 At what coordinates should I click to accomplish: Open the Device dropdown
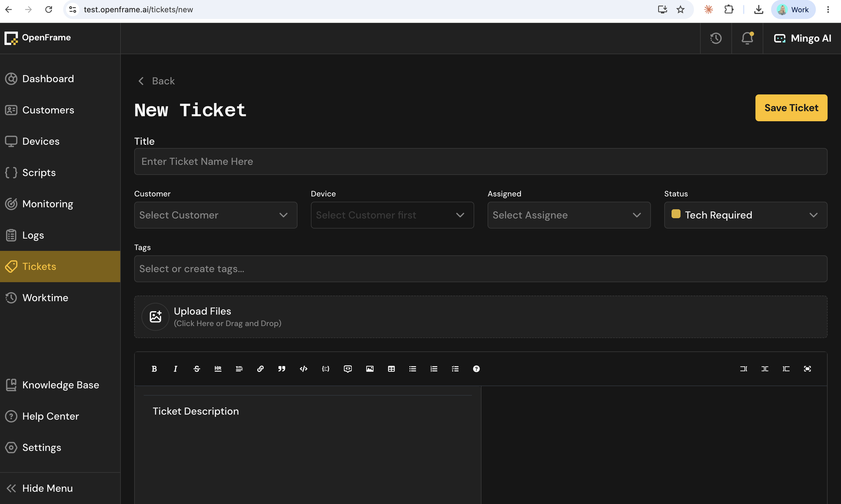tap(392, 215)
